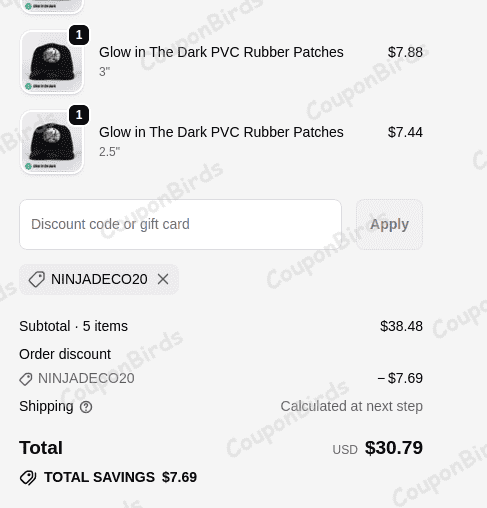Click the Apply discount button

(x=389, y=224)
